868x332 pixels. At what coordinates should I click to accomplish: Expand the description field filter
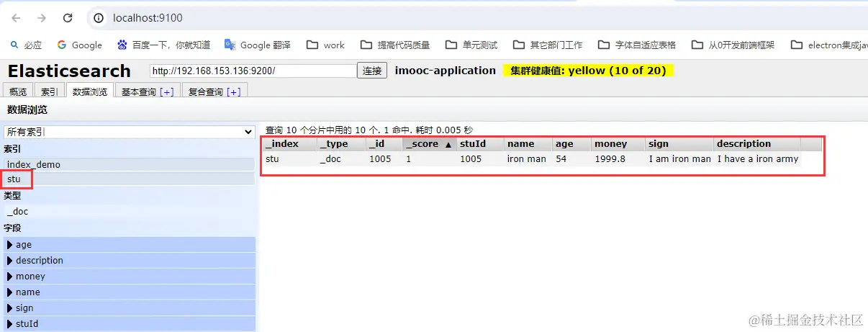[x=130, y=261]
